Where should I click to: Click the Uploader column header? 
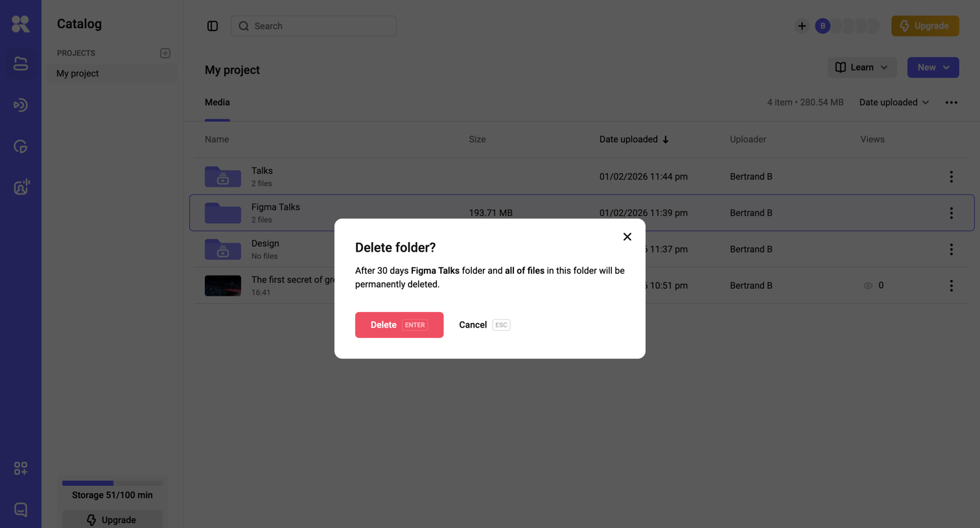coord(748,139)
